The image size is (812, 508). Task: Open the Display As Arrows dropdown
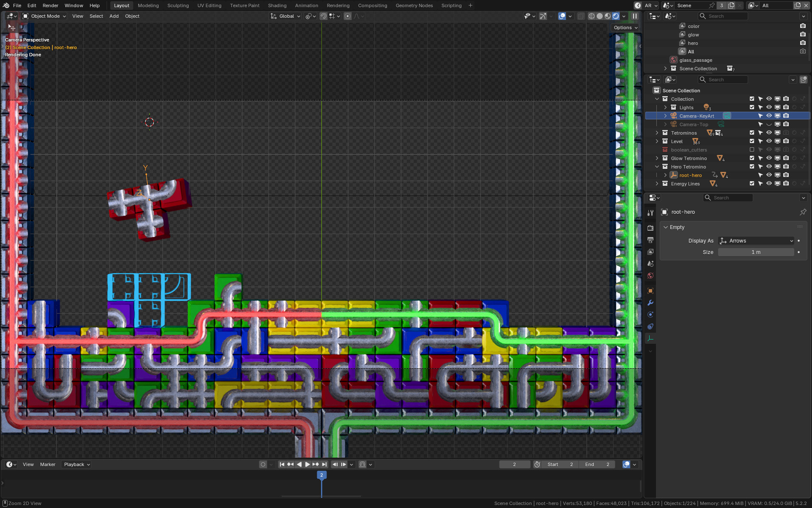coord(756,241)
